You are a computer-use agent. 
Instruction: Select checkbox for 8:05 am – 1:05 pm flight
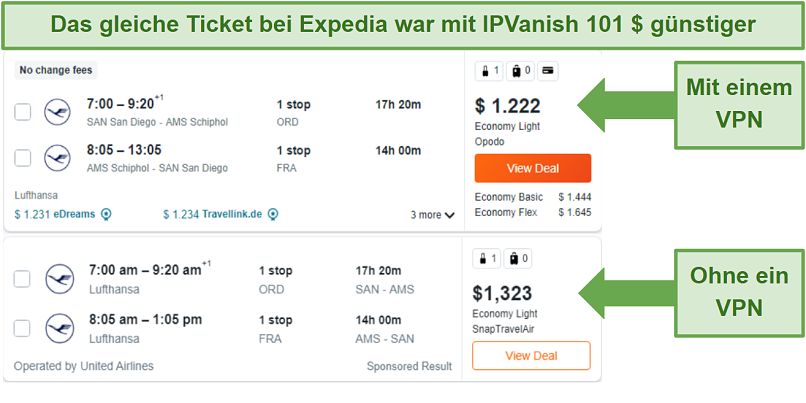22,328
